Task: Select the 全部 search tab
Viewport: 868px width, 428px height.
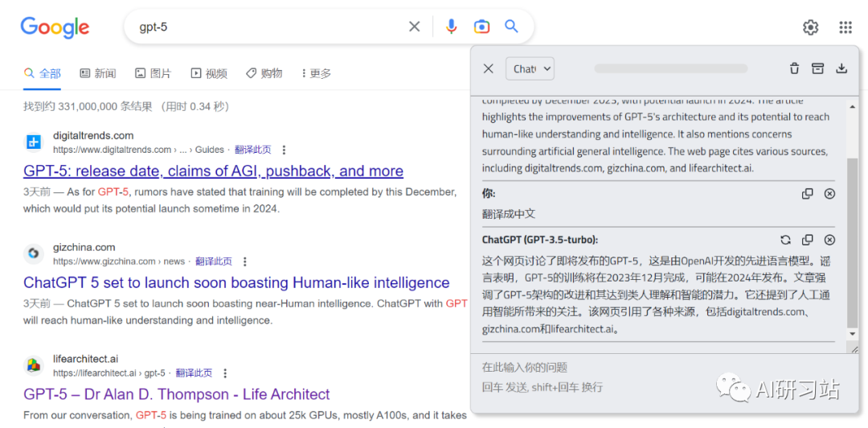Action: [x=42, y=73]
